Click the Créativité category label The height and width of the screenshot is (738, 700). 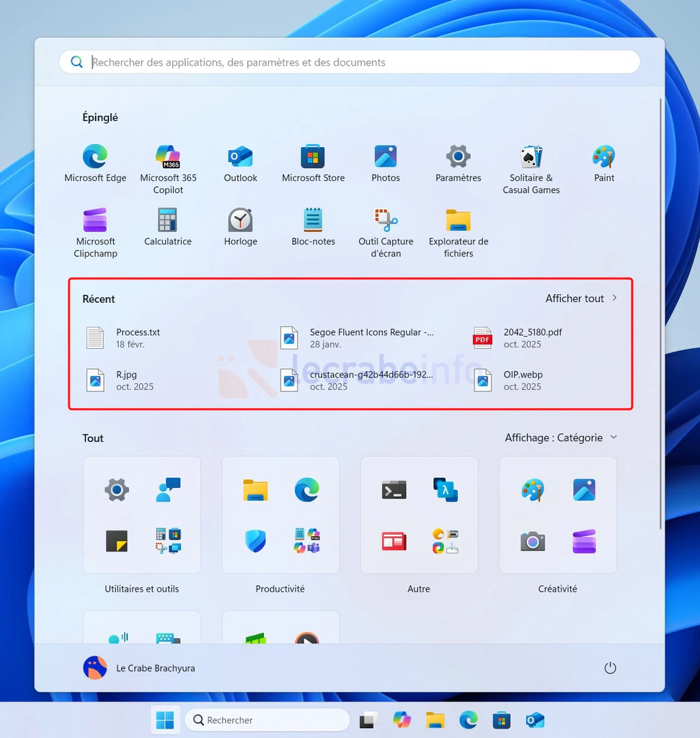557,589
